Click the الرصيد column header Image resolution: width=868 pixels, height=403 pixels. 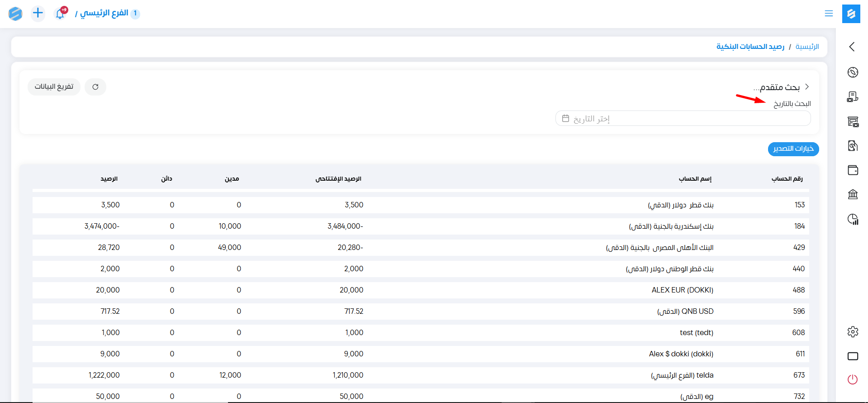click(x=109, y=179)
